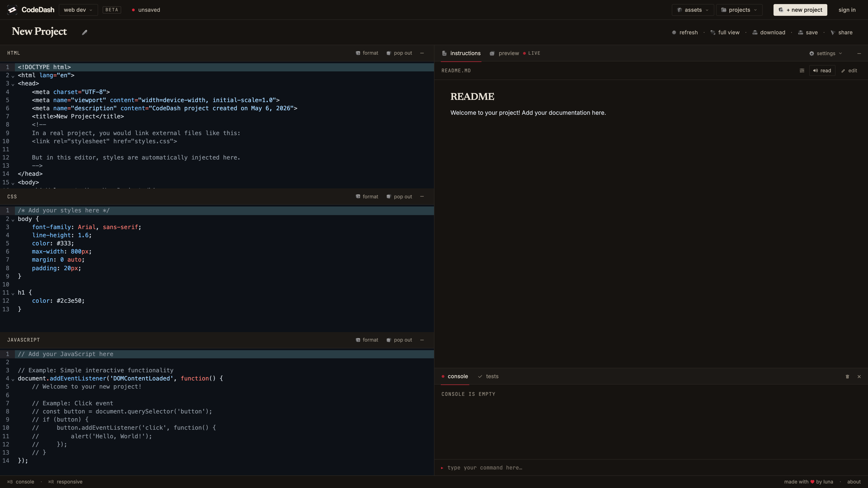This screenshot has height=488, width=868.
Task: Click the 'CONSOLE IS EMPTY' text
Action: (468, 394)
